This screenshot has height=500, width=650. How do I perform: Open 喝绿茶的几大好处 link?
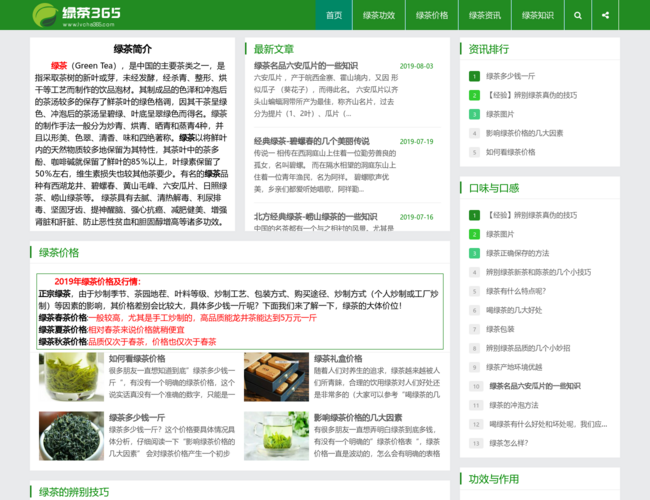point(514,310)
